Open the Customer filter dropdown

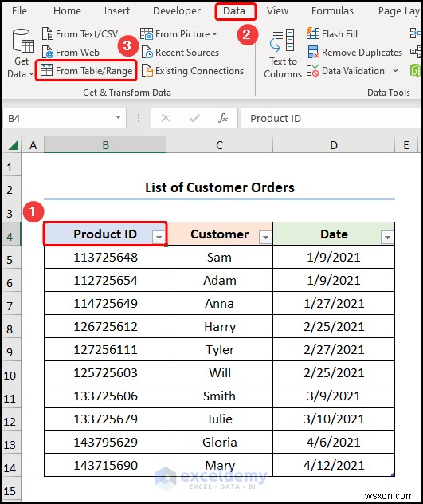tap(265, 237)
